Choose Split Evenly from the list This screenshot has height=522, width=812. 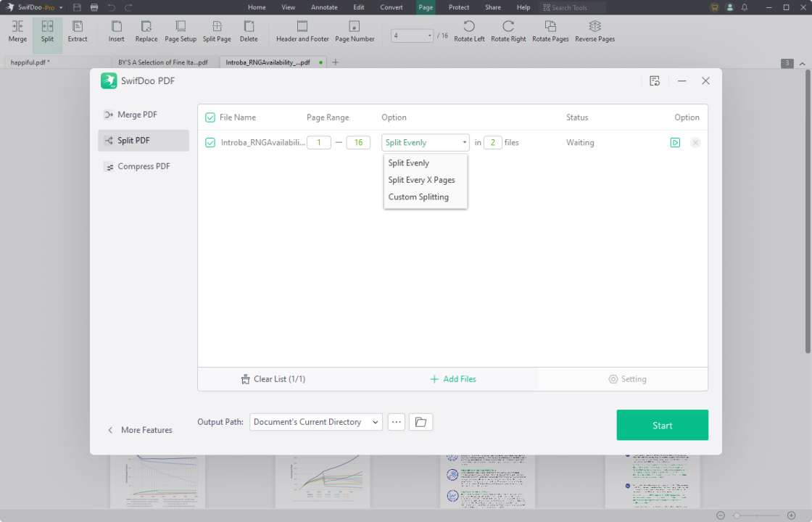pyautogui.click(x=426, y=162)
